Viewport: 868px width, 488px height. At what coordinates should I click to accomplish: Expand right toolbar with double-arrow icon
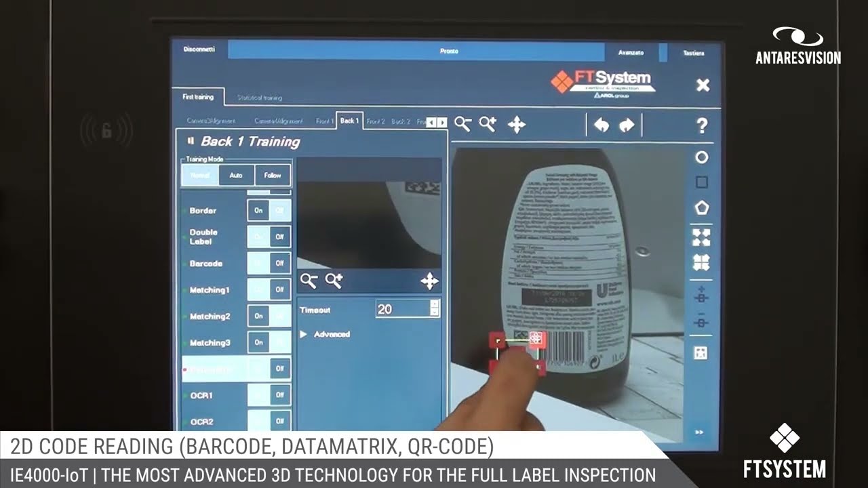(699, 432)
